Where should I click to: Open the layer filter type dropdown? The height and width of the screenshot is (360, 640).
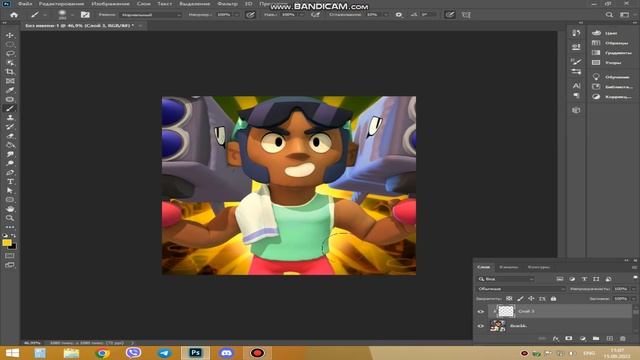tap(505, 279)
